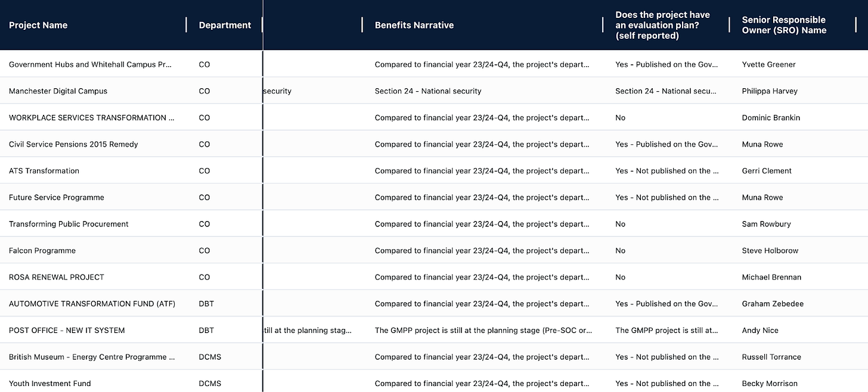The width and height of the screenshot is (868, 392).
Task: Click DCMS department in British Museum row
Action: point(210,357)
